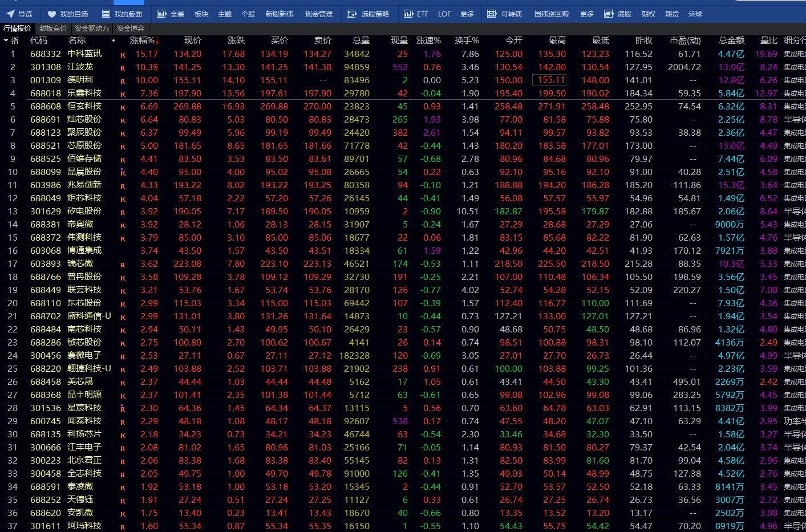This screenshot has height=532, width=806.
Task: Select the 全志科技 stock name
Action: click(84, 473)
